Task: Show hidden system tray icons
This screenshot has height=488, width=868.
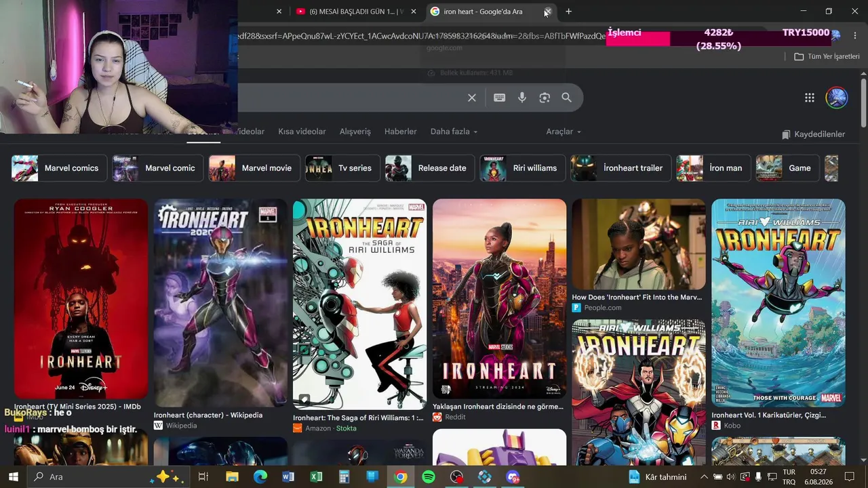Action: click(x=704, y=476)
